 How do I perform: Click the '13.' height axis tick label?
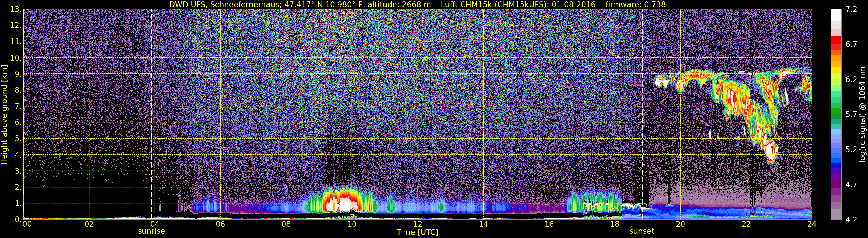coord(16,10)
